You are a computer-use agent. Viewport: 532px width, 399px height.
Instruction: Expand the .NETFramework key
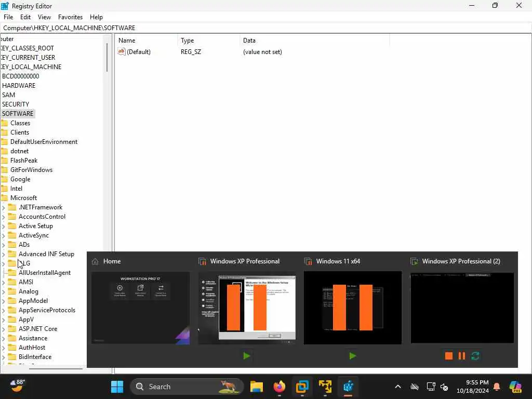click(4, 207)
